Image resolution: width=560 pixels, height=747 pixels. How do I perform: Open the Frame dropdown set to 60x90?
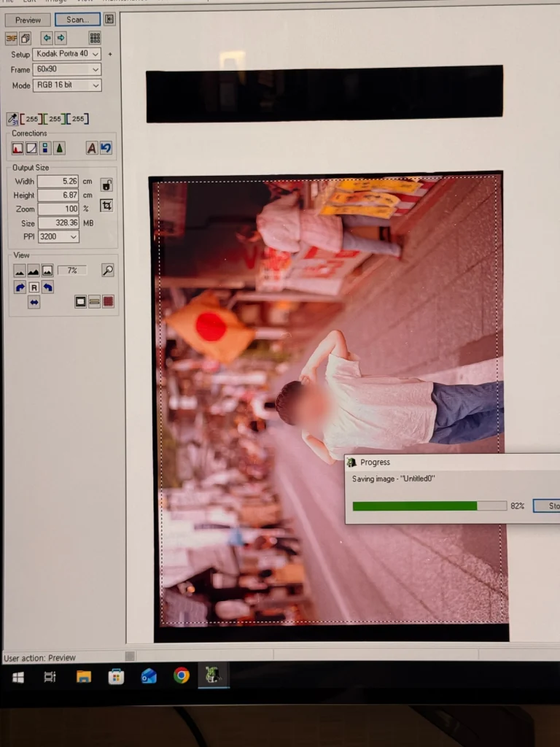(66, 69)
